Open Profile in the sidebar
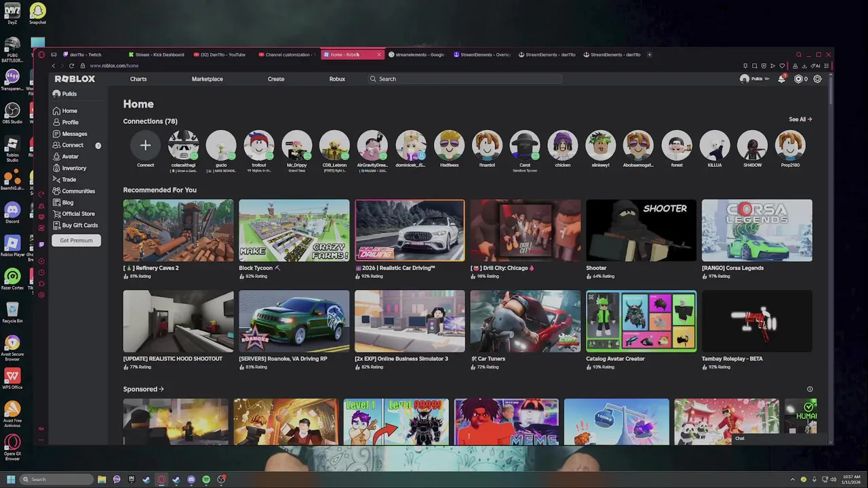Image resolution: width=868 pixels, height=488 pixels. [66, 122]
